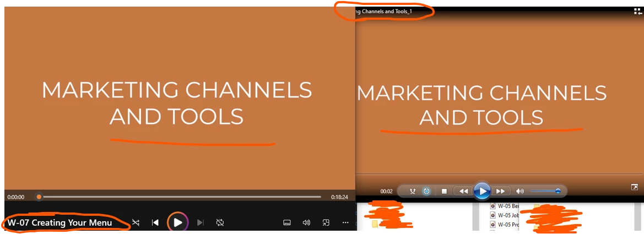This screenshot has width=644, height=234.
Task: Toggle repeat in the left media player
Action: point(220,222)
